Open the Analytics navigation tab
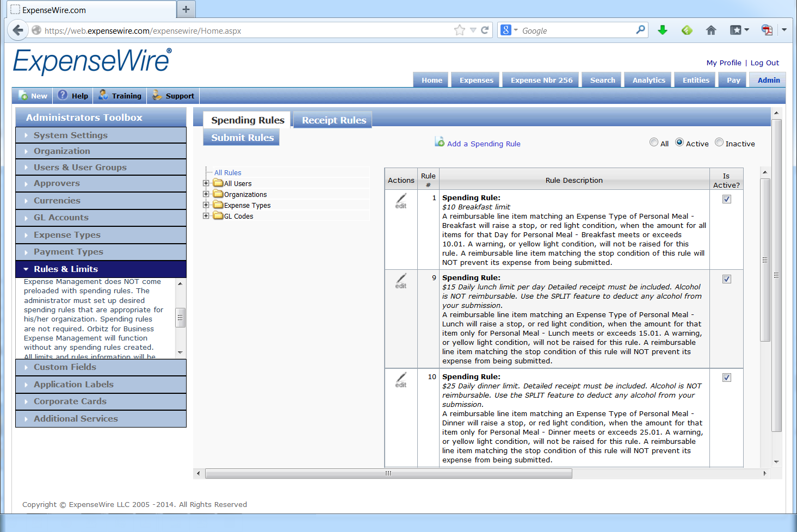Screen dimensions: 797x532 647,79
